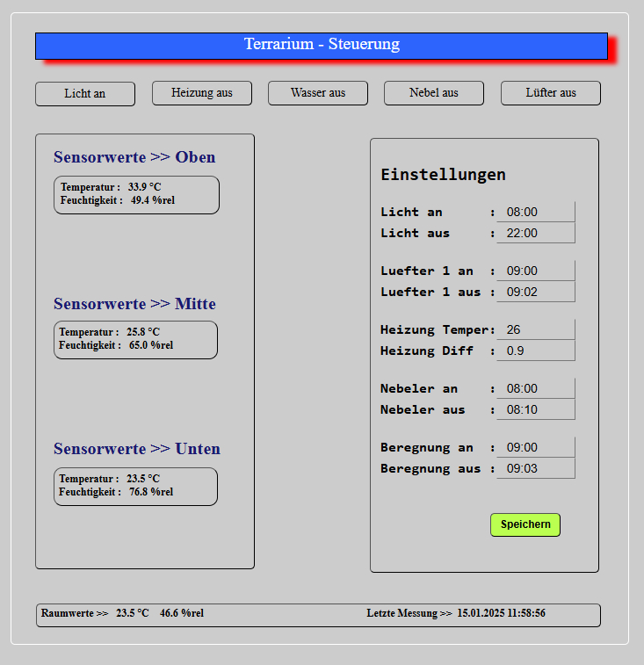Switch the Nebel aus button
The height and width of the screenshot is (665, 644).
click(434, 93)
